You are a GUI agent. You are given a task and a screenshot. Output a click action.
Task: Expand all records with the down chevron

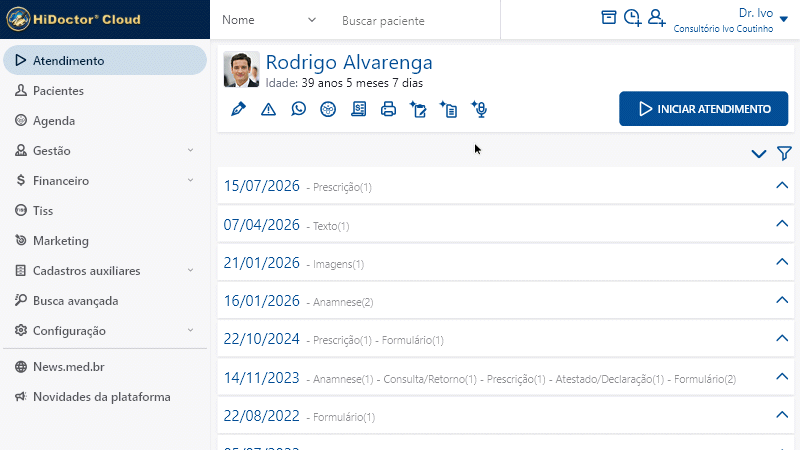(x=759, y=154)
